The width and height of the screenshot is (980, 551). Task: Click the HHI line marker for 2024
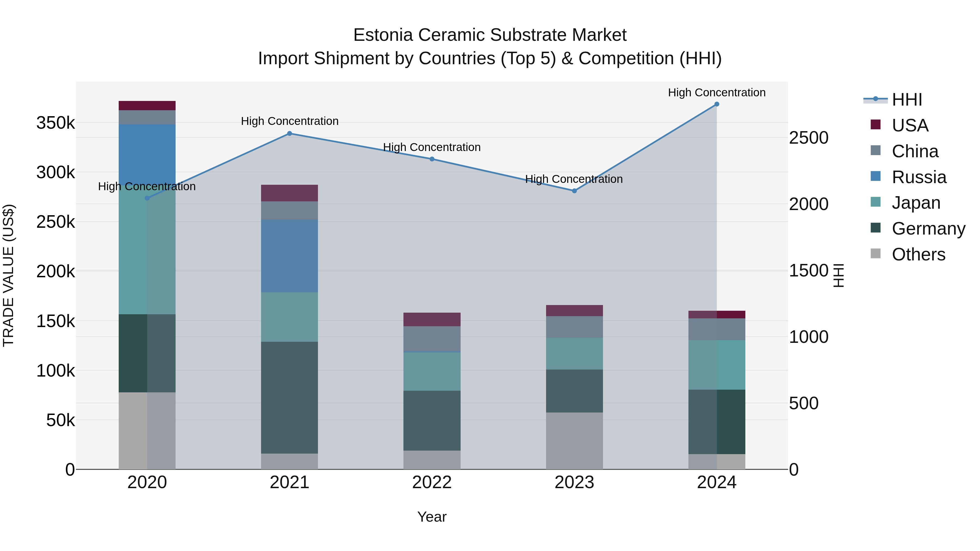tap(717, 104)
